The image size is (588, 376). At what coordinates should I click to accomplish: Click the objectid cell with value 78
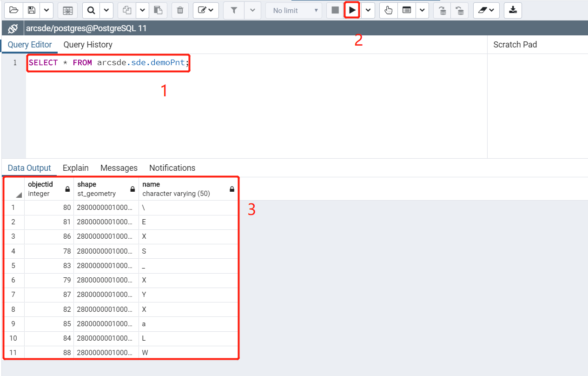[x=49, y=251]
